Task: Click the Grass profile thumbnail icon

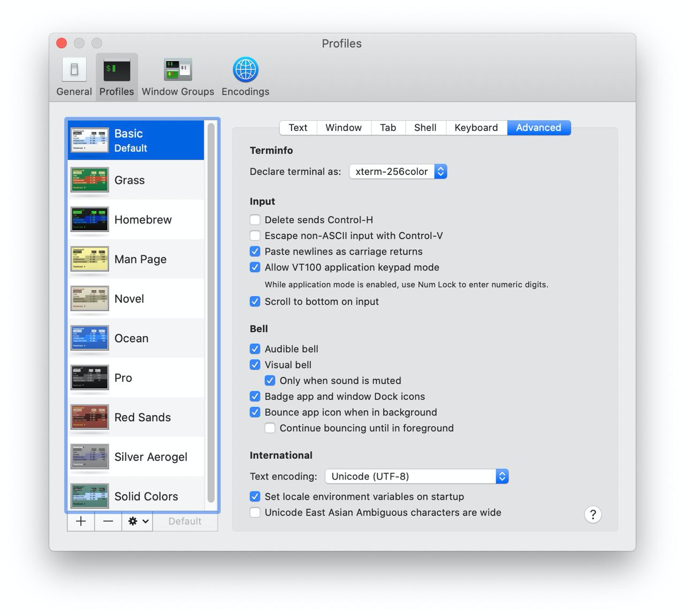Action: [89, 180]
